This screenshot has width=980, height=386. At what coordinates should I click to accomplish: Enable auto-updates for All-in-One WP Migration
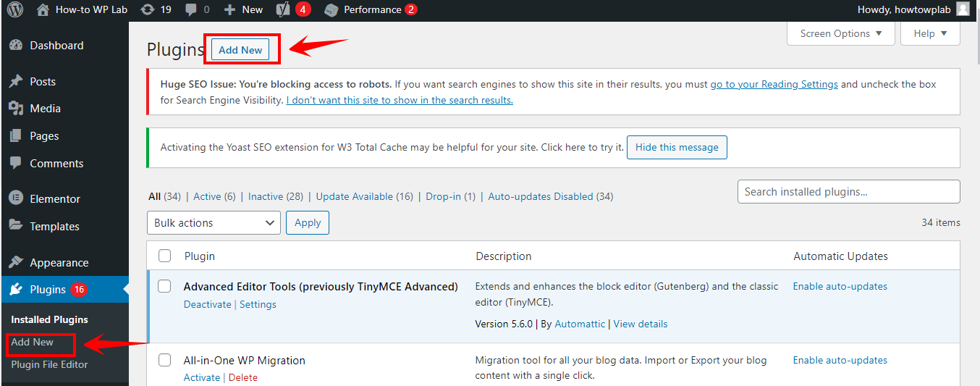pos(840,360)
